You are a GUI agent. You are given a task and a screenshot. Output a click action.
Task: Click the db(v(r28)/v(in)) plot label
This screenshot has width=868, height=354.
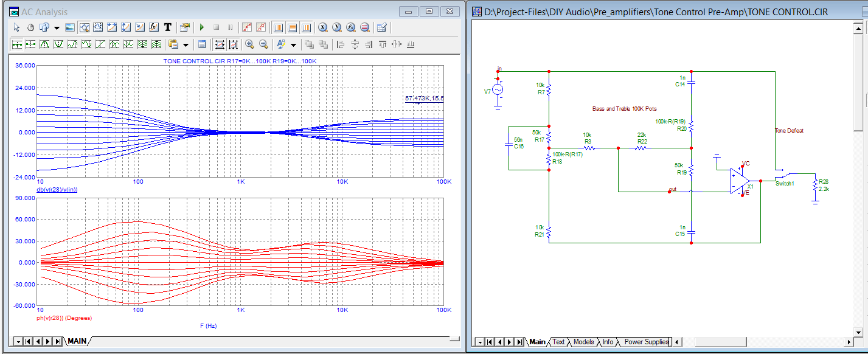[58, 189]
